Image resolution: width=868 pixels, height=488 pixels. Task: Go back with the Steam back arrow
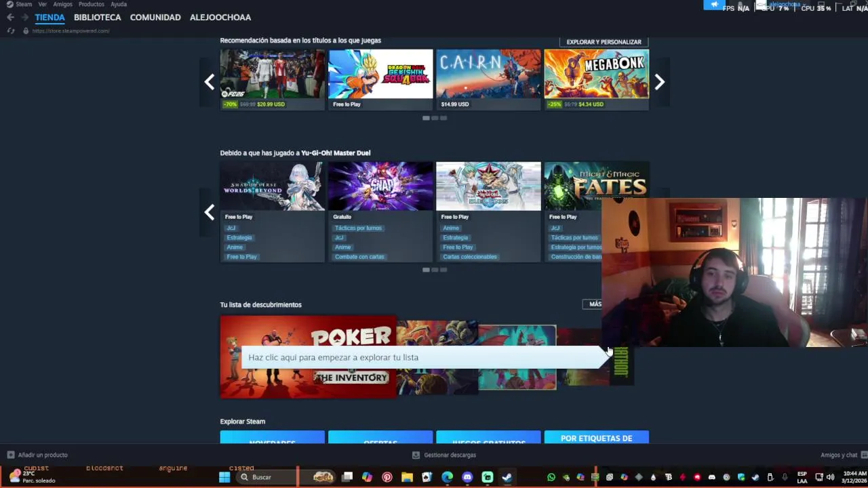[10, 18]
